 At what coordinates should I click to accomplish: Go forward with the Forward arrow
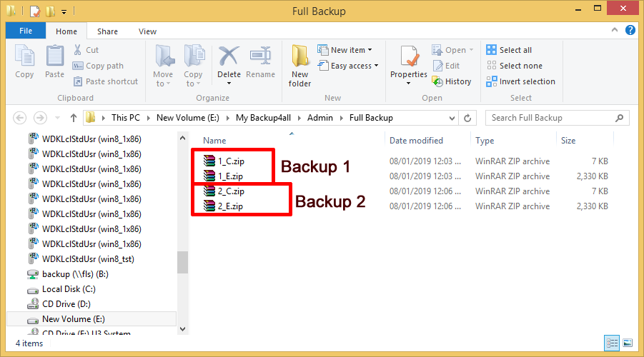40,119
